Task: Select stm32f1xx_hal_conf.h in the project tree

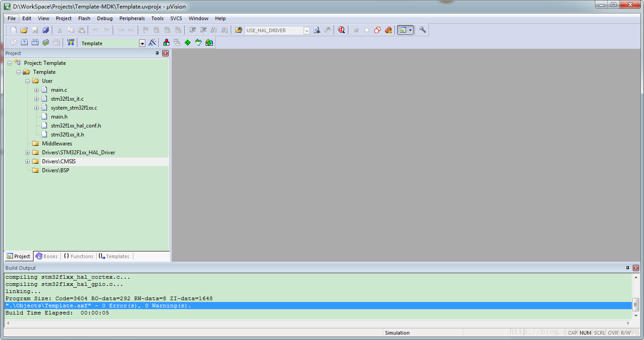Action: click(76, 126)
